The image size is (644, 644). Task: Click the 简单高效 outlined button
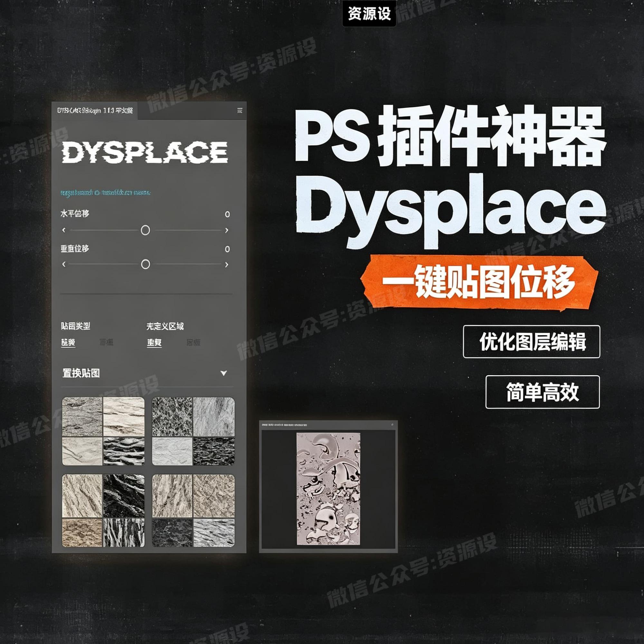(543, 392)
